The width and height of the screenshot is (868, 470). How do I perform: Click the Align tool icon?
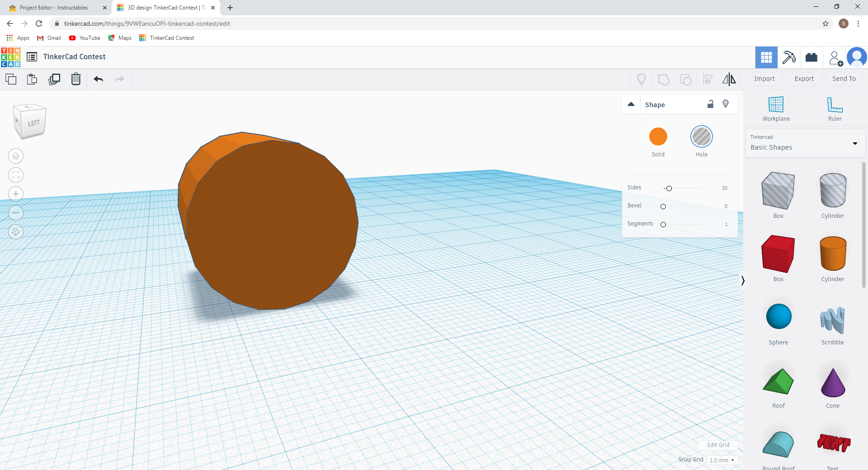pos(708,80)
